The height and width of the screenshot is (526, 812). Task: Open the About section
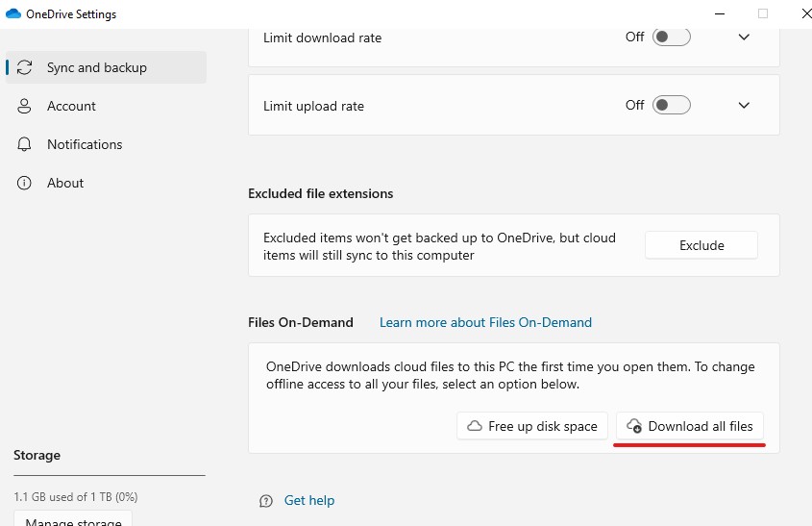106,183
